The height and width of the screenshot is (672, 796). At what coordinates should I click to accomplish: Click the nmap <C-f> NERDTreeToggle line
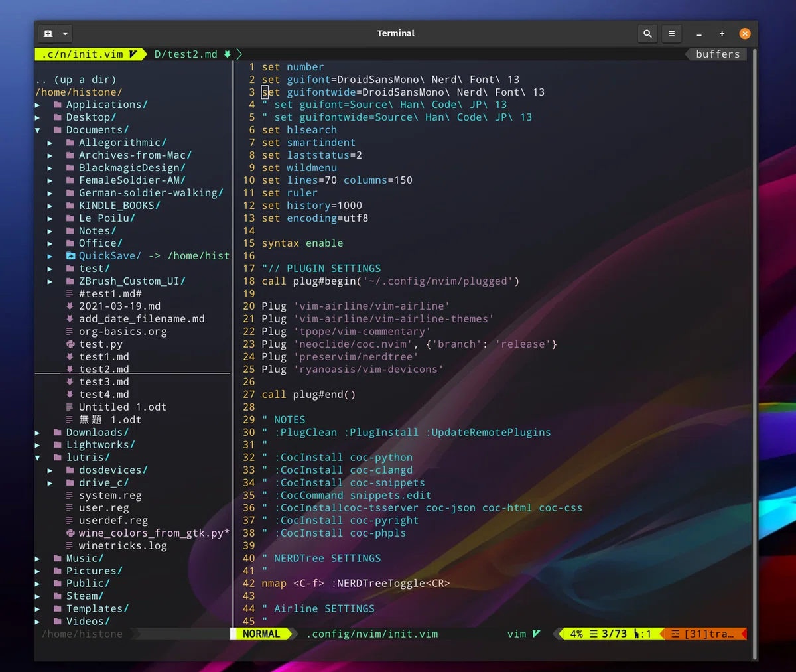point(356,584)
